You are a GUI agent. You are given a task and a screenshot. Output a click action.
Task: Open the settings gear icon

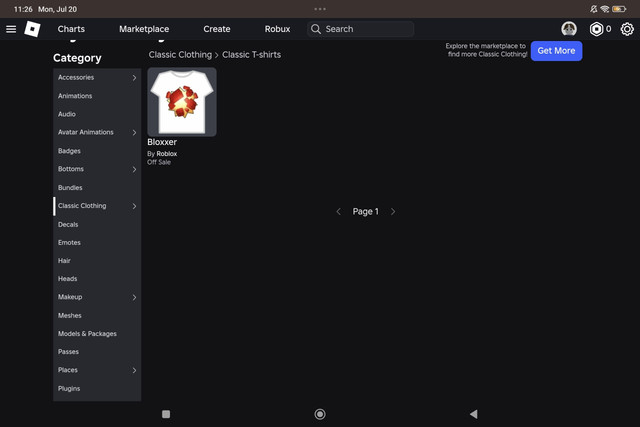pyautogui.click(x=627, y=29)
